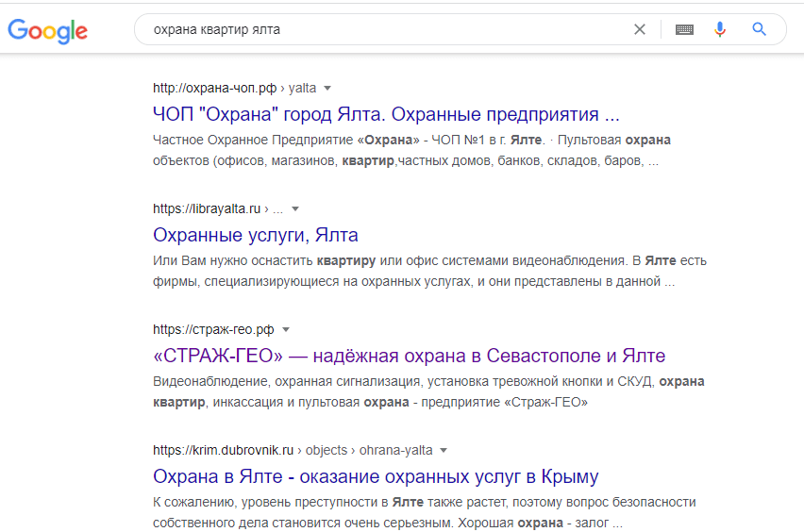Clear the search query with the X icon

tap(640, 29)
